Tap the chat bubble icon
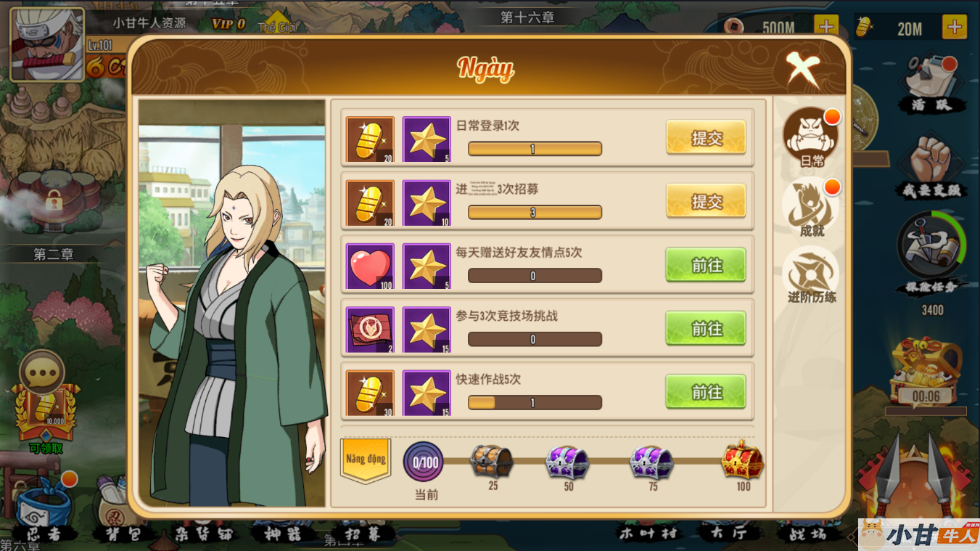The height and width of the screenshot is (551, 980). click(42, 373)
